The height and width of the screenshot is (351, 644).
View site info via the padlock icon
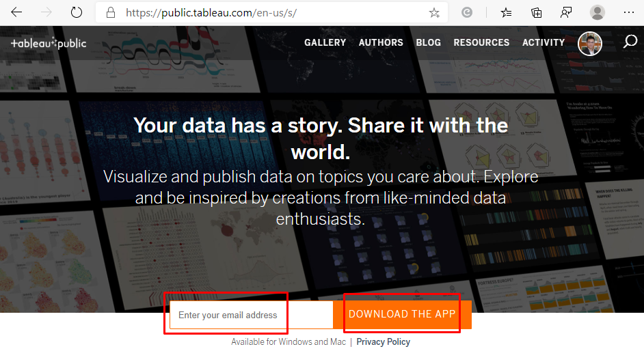coord(111,13)
